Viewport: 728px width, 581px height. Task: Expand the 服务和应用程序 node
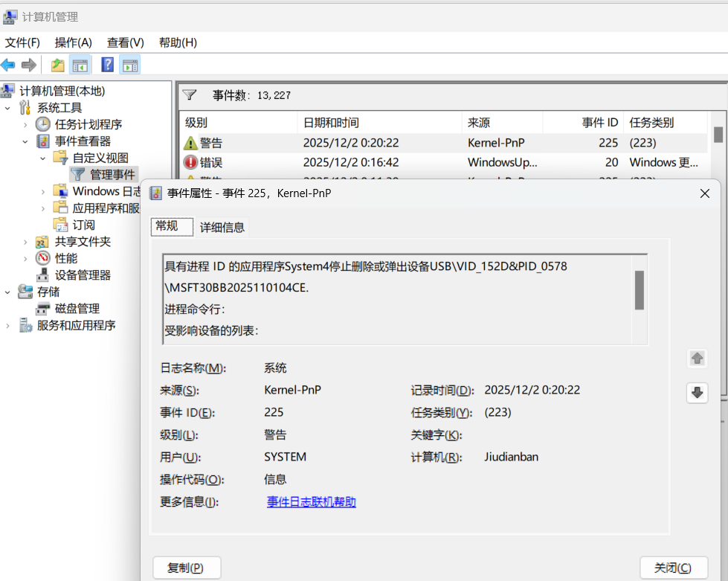7,325
